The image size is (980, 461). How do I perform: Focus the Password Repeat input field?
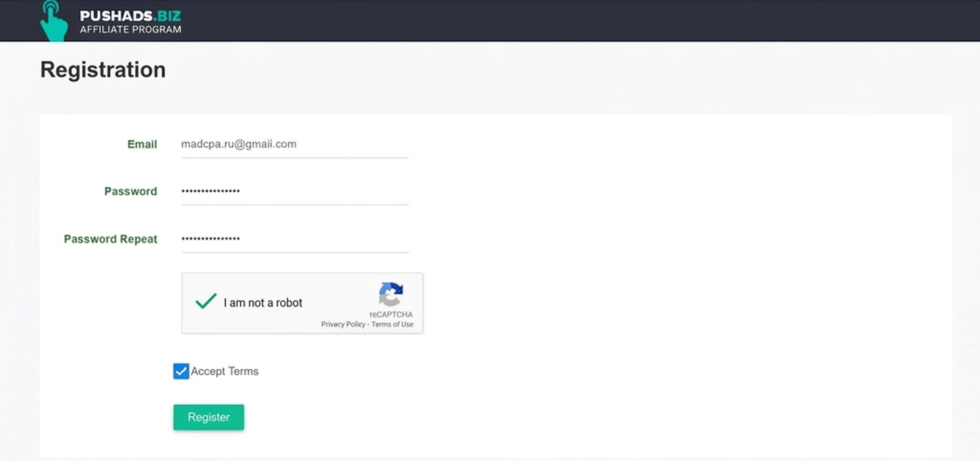pos(295,239)
